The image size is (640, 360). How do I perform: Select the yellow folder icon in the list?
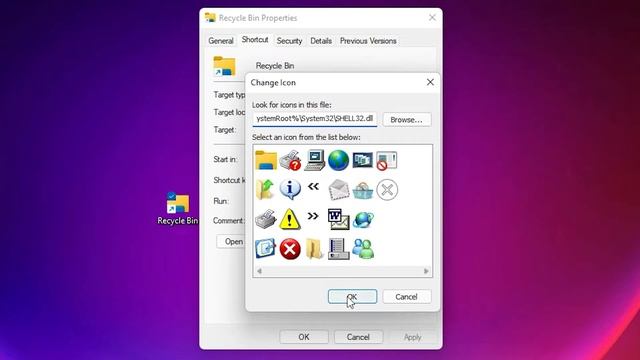coord(266,160)
